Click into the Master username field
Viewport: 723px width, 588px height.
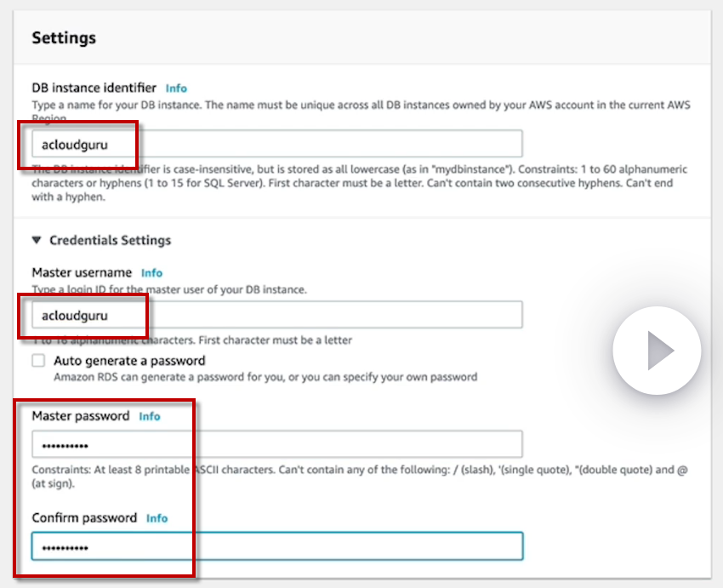click(x=276, y=315)
